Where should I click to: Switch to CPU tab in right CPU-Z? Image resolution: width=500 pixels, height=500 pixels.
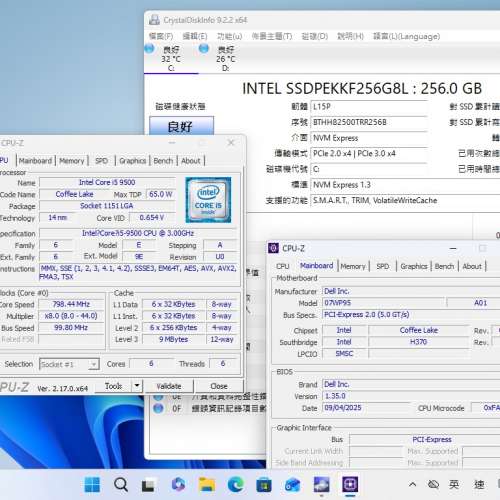tap(283, 266)
